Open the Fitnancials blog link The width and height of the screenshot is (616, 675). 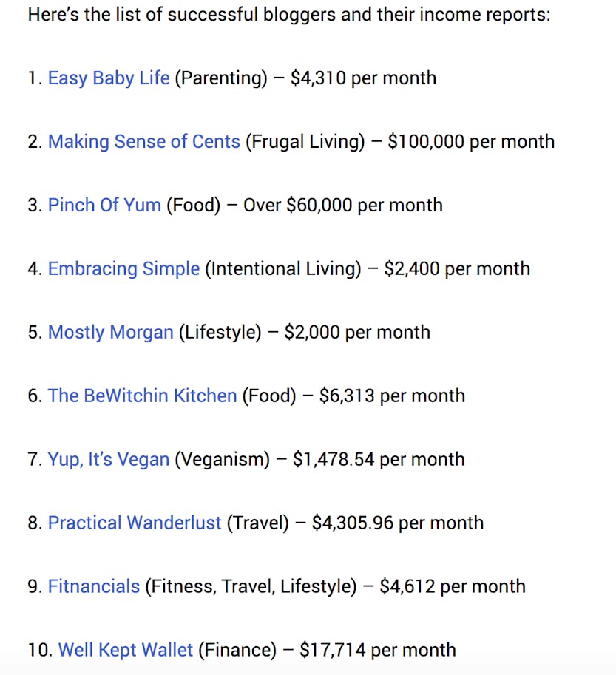94,587
